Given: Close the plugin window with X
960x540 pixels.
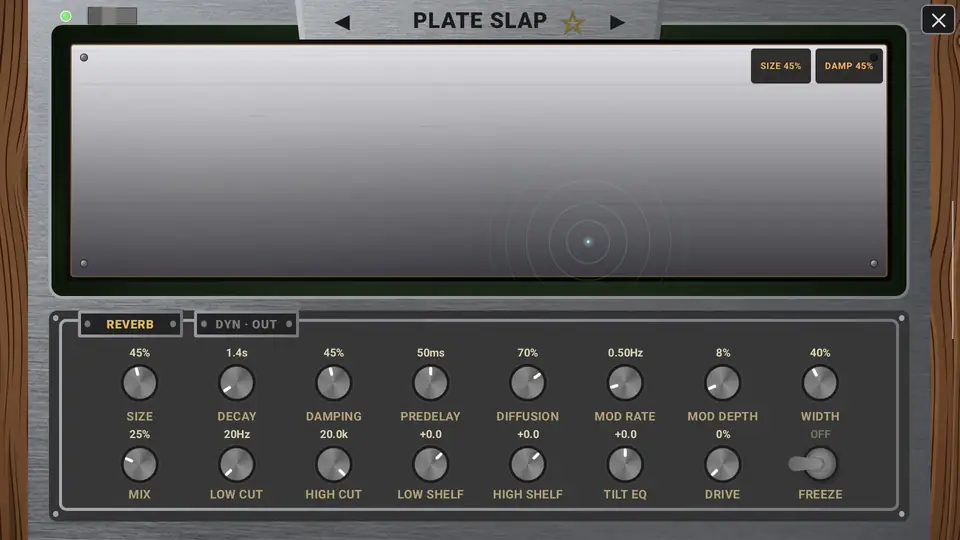Looking at the screenshot, I should click(938, 20).
